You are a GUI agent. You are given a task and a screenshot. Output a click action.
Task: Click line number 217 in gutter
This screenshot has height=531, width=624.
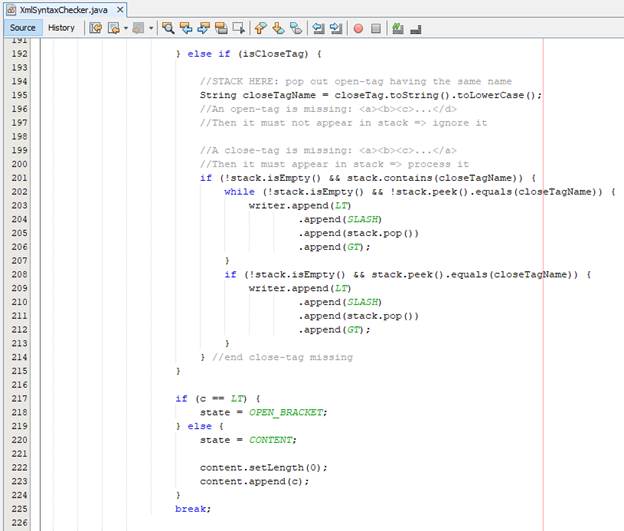20,398
